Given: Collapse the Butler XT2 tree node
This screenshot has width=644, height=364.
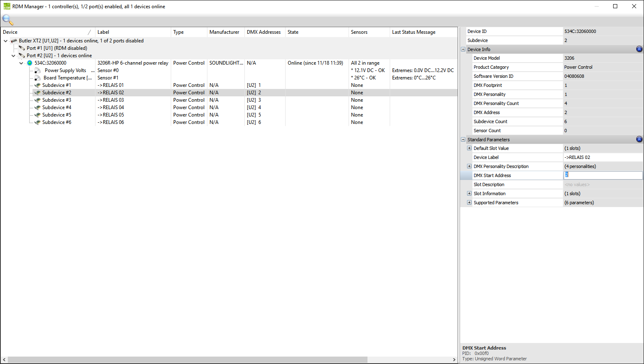Looking at the screenshot, I should (6, 41).
